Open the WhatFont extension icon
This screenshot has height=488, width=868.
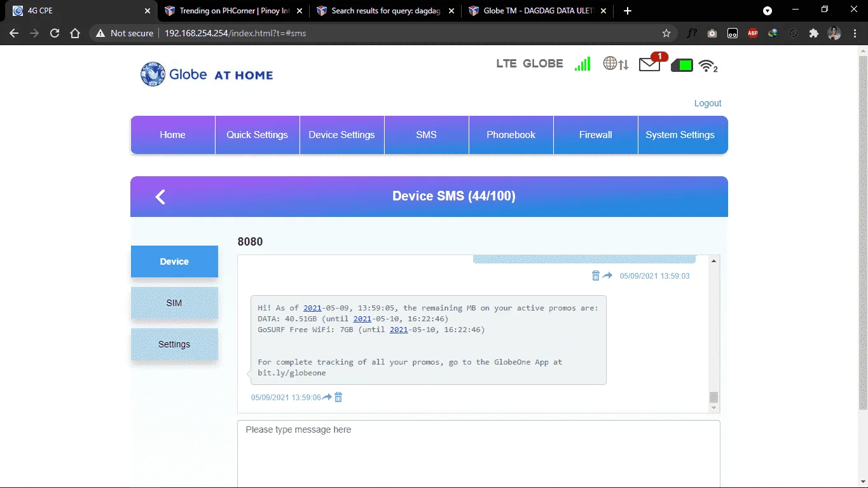[692, 33]
